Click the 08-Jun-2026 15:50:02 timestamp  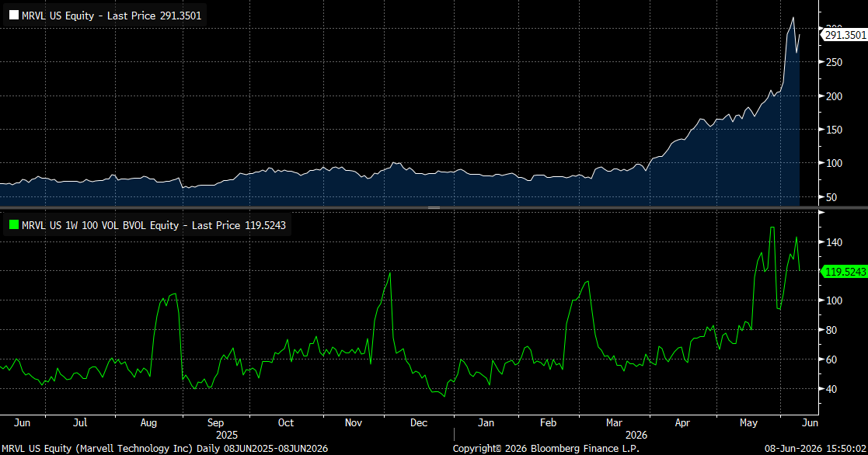tap(815, 448)
